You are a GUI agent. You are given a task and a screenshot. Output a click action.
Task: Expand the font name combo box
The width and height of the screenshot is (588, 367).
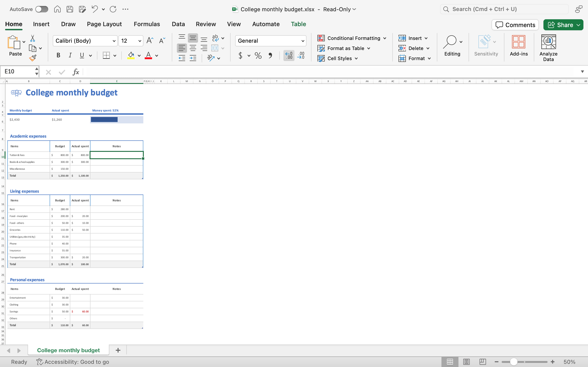pyautogui.click(x=114, y=41)
